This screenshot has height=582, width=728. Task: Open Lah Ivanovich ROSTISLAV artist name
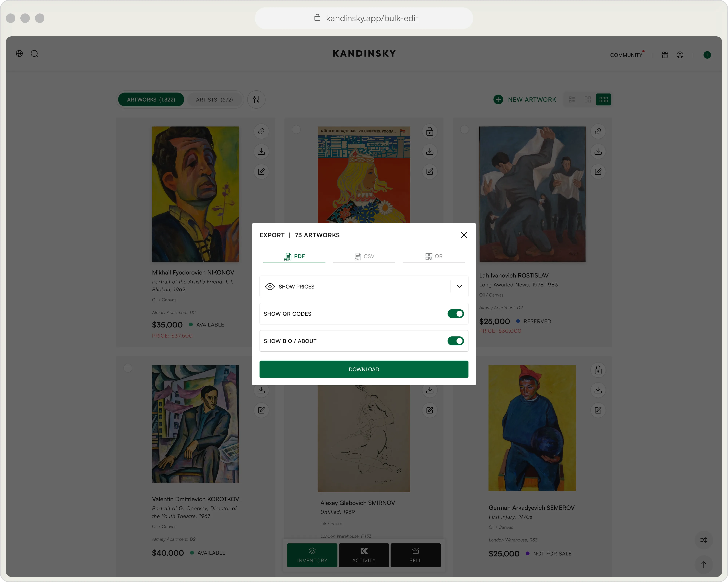pos(514,275)
